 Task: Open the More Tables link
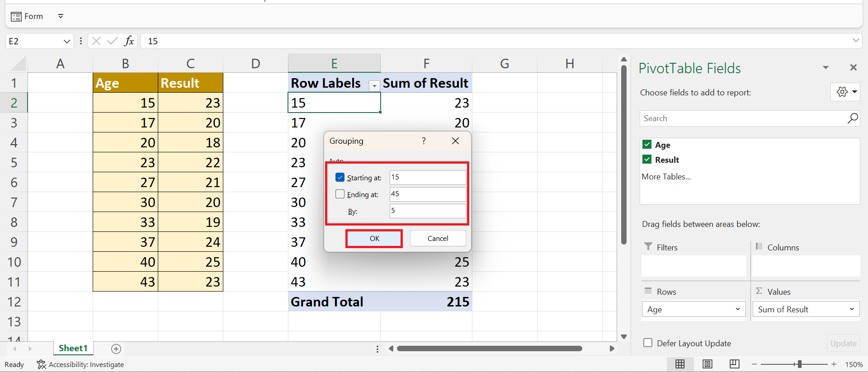click(666, 177)
